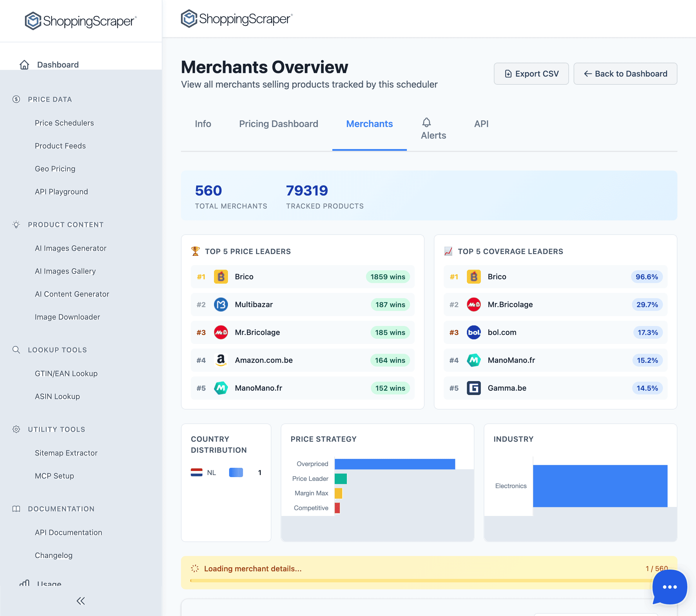The height and width of the screenshot is (616, 696).
Task: Open the Changelog page
Action: (54, 555)
